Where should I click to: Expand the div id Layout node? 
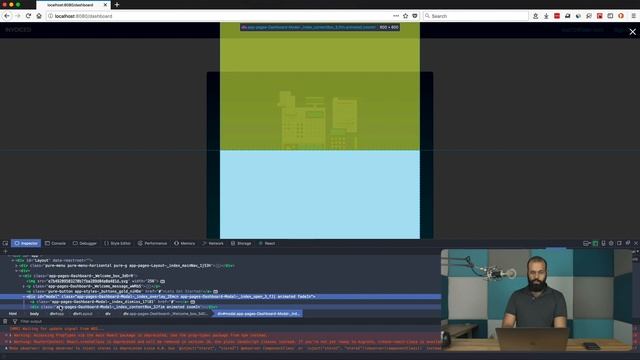click(x=13, y=260)
